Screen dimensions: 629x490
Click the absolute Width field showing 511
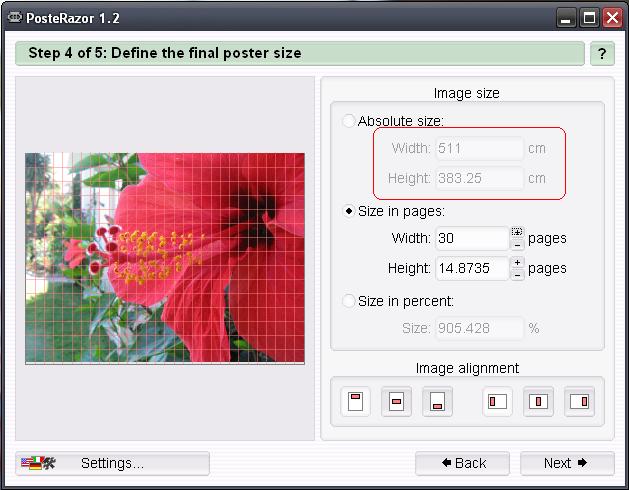point(479,148)
